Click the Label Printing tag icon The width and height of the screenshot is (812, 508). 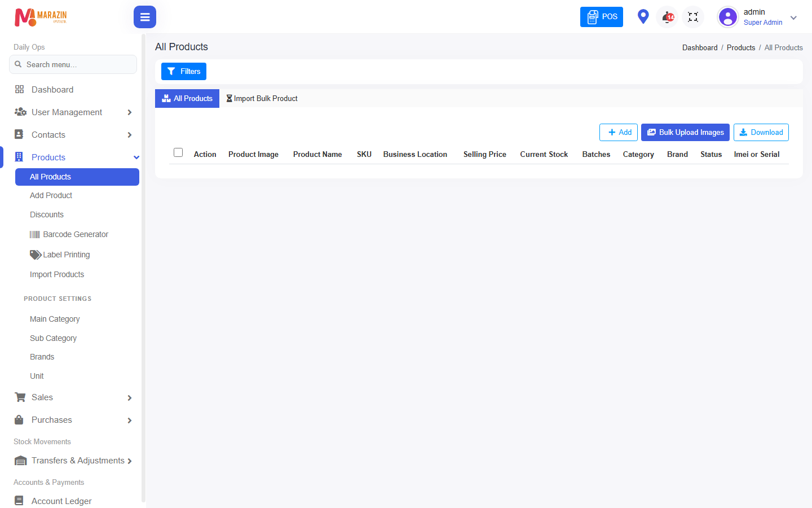(36, 255)
